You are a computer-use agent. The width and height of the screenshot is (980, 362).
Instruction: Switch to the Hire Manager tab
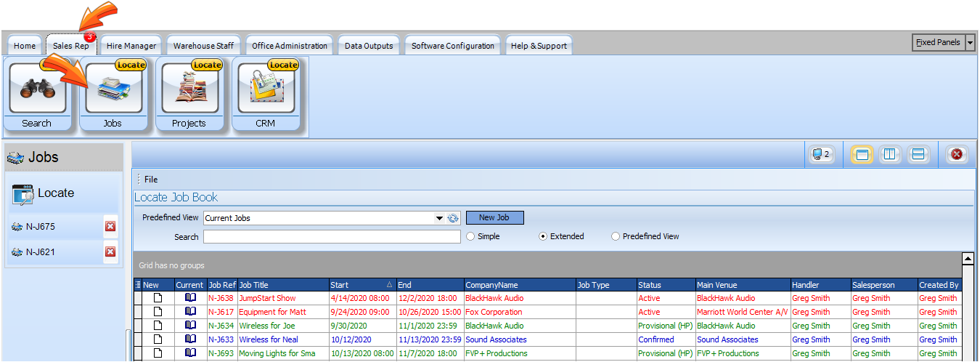click(x=131, y=46)
